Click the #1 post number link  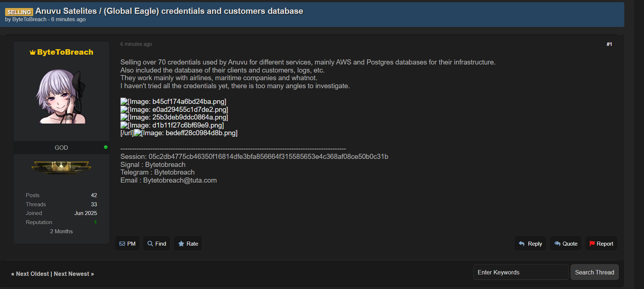point(609,44)
